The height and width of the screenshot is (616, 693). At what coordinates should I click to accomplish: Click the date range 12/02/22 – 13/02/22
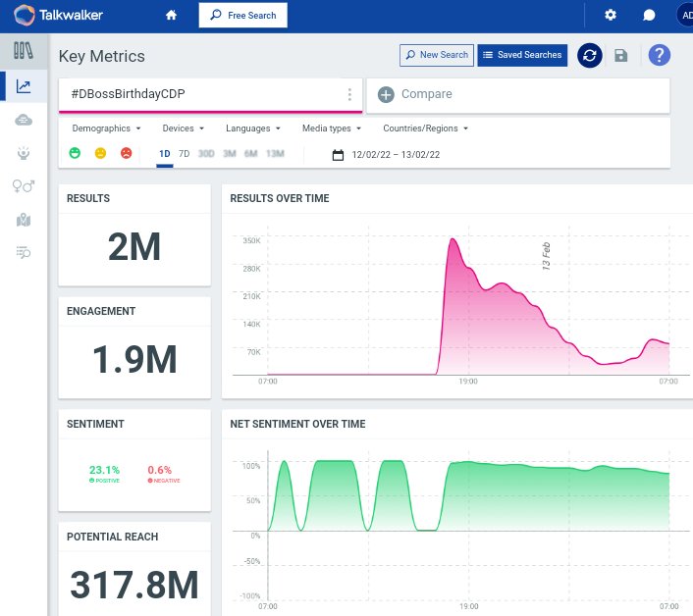click(x=396, y=155)
